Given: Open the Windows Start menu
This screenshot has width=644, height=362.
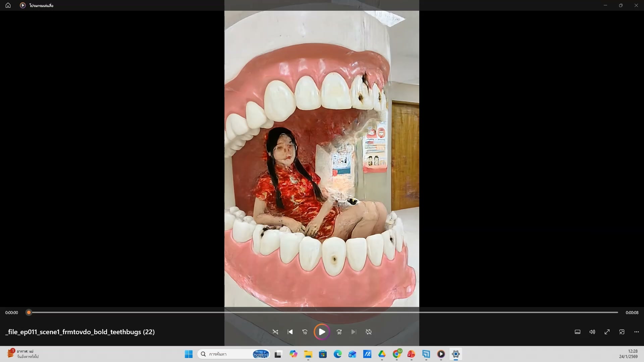Looking at the screenshot, I should click(189, 354).
